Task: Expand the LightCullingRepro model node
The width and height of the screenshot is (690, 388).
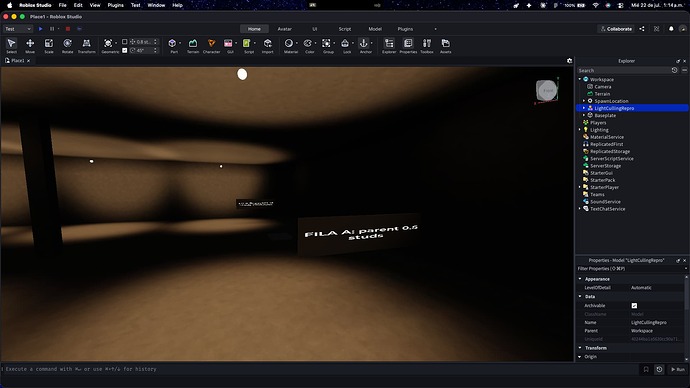Action: pos(584,108)
